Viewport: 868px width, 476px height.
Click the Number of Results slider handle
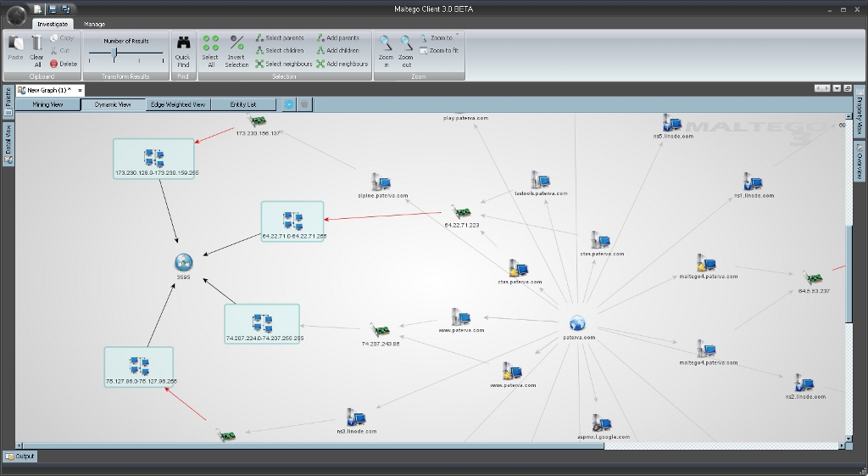coord(114,53)
